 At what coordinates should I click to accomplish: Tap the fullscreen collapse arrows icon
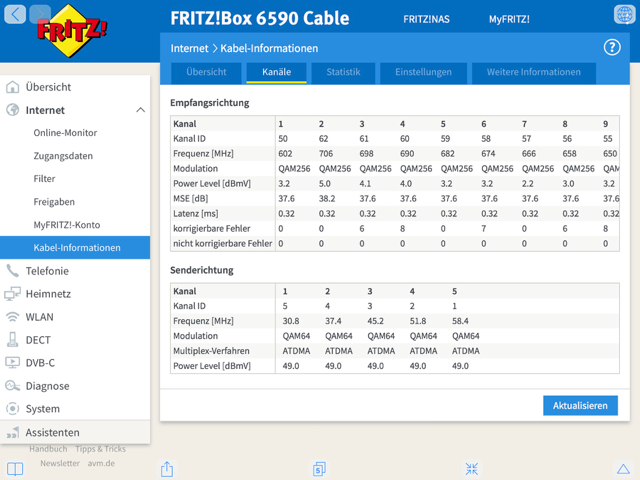coord(472,468)
